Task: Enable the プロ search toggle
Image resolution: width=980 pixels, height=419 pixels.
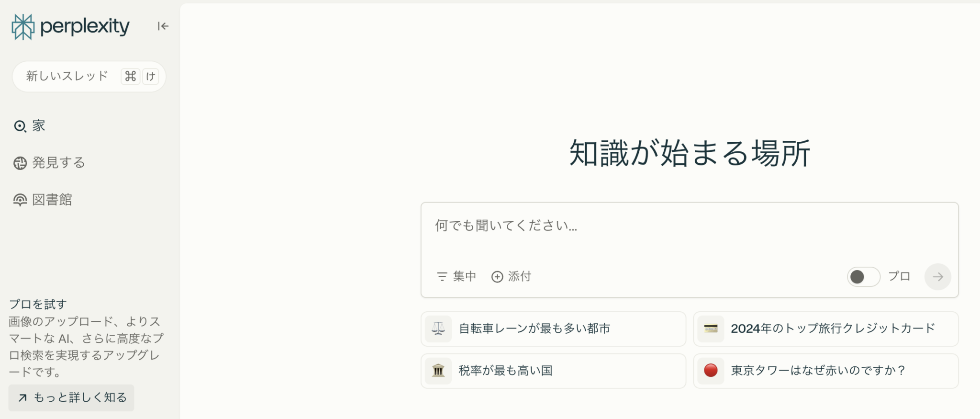Action: (863, 277)
